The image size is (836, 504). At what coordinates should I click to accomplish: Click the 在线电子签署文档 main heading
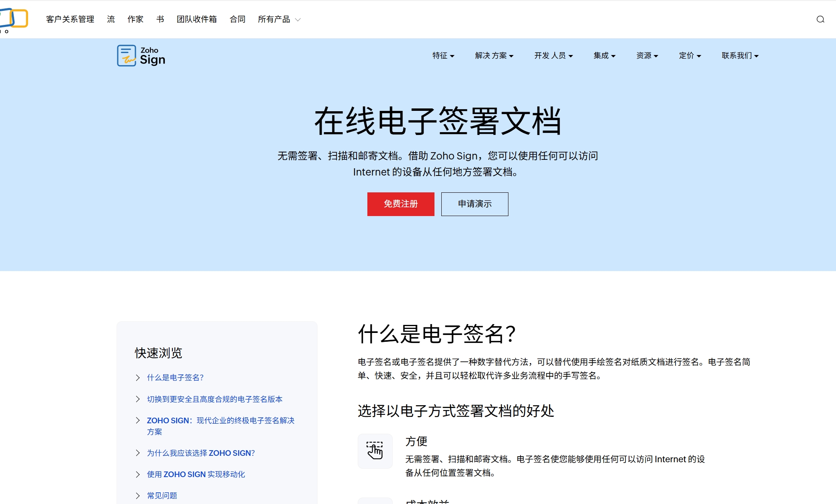click(x=438, y=121)
